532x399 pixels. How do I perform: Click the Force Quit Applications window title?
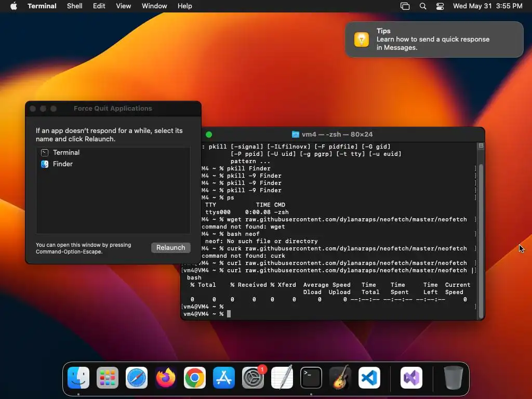pos(113,109)
